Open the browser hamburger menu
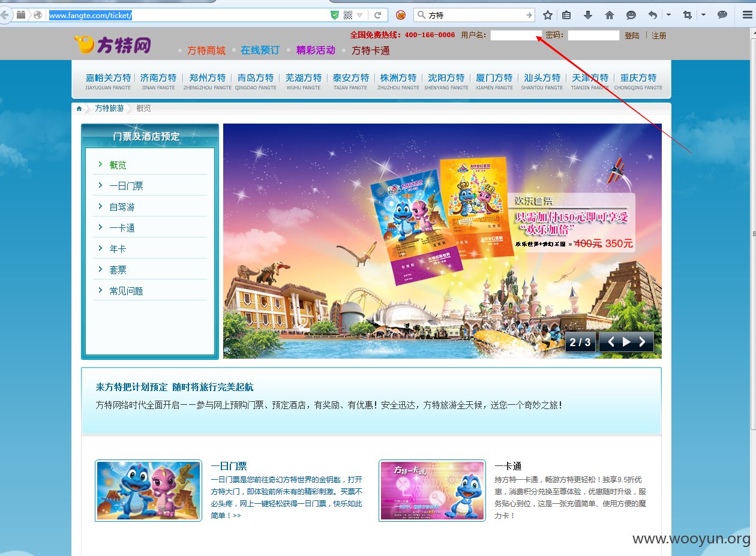Viewport: 756px width, 556px height. point(747,15)
